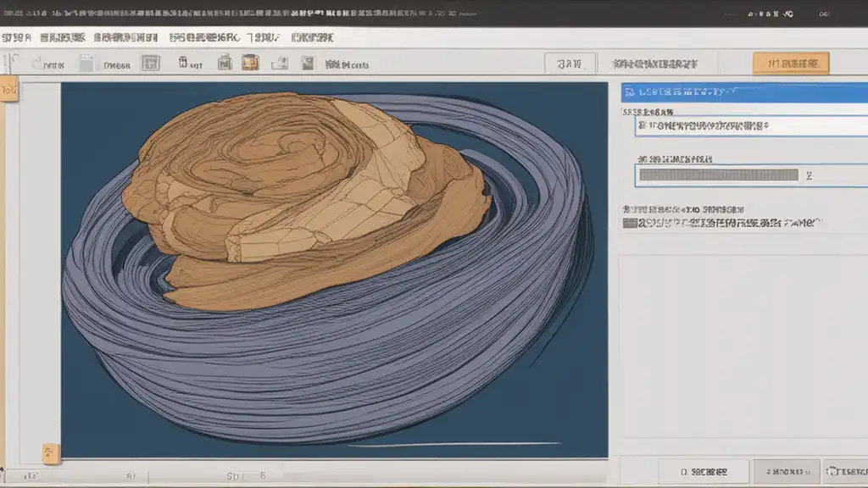Screen dimensions: 868x488
Task: Click the gray document icon in the toolbar
Action: click(86, 63)
